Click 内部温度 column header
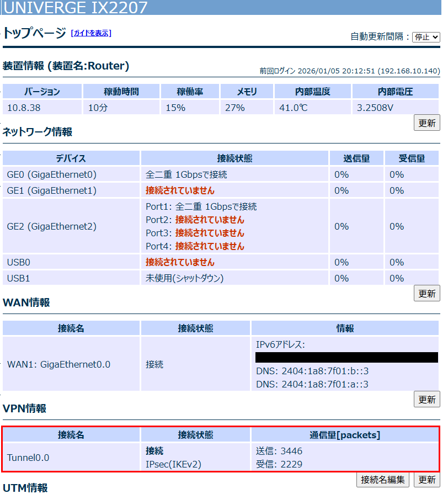 point(313,92)
